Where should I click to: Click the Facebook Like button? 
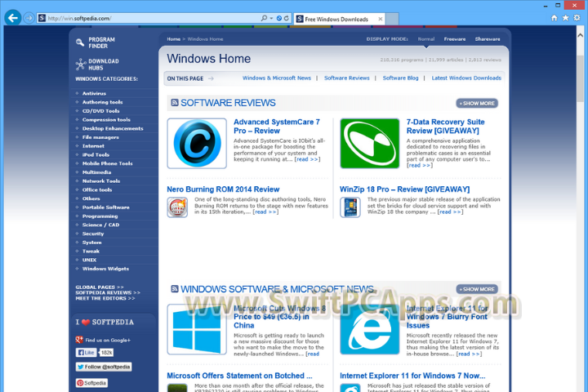click(87, 353)
